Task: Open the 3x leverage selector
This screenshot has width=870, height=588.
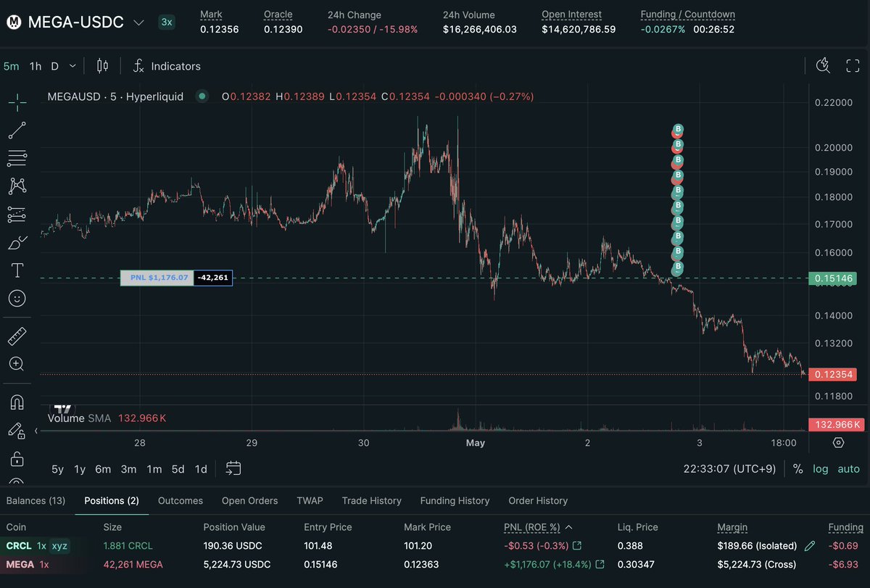Action: coord(167,22)
